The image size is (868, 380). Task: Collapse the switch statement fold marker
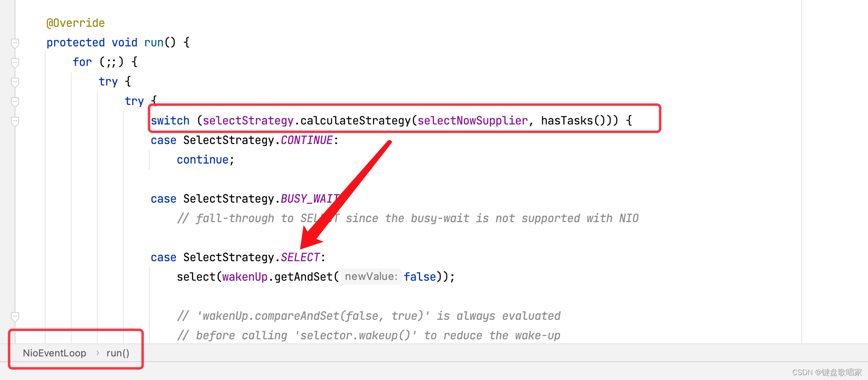pyautogui.click(x=15, y=121)
